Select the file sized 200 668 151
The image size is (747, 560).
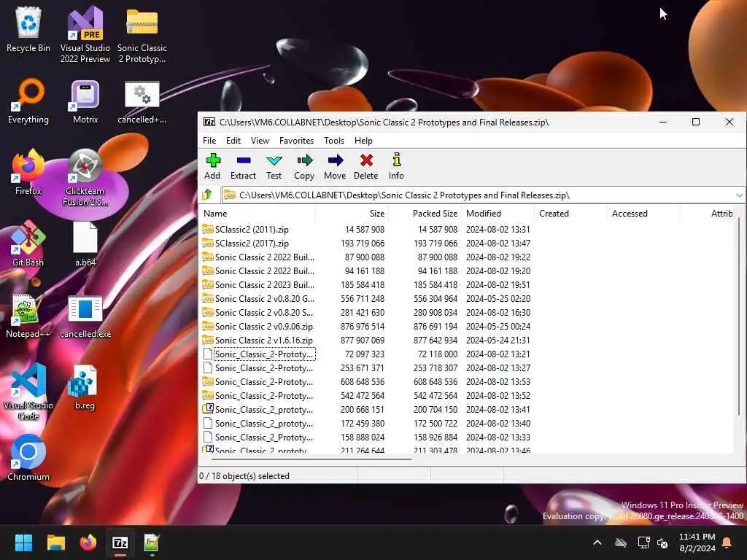coord(366,410)
